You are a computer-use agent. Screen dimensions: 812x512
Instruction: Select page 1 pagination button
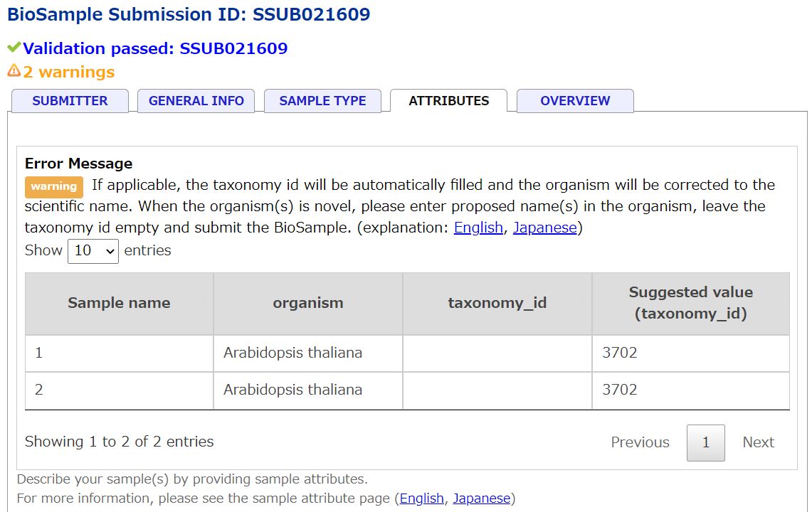[x=706, y=442]
